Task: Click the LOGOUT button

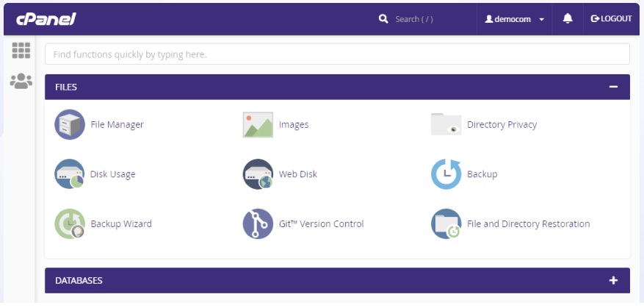Action: pos(611,18)
